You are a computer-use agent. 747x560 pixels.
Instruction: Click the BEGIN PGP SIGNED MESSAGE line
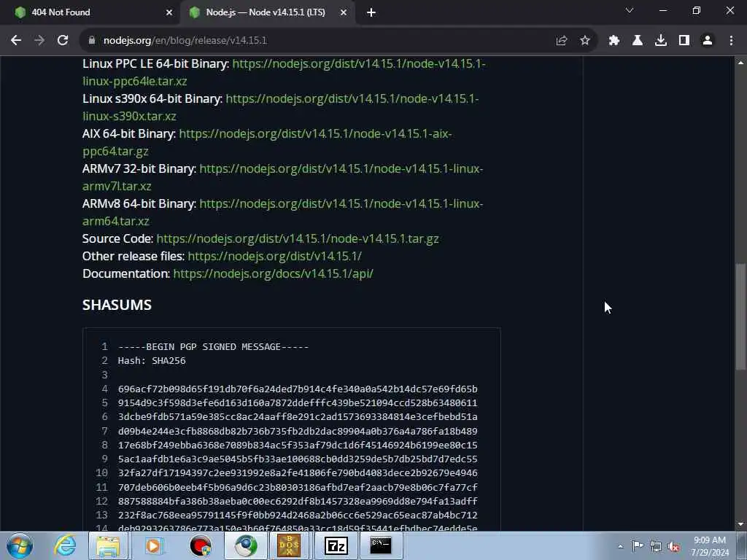tap(214, 346)
